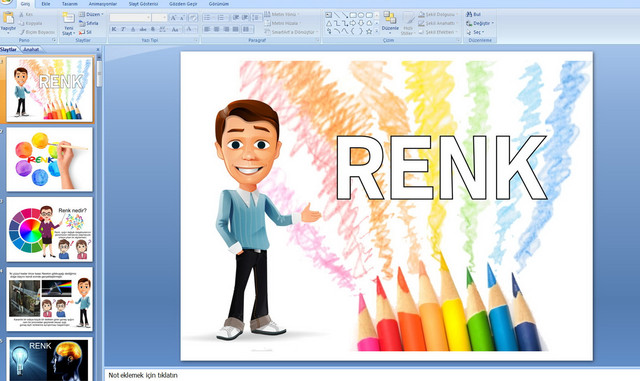Click the Yeni Slayt icon
This screenshot has height=381, width=640.
tap(69, 18)
